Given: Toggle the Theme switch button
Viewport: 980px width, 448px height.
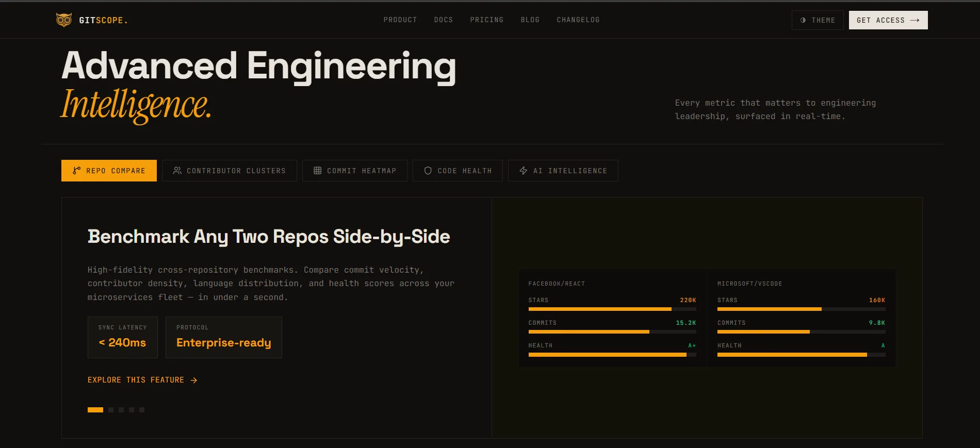Looking at the screenshot, I should [x=818, y=20].
